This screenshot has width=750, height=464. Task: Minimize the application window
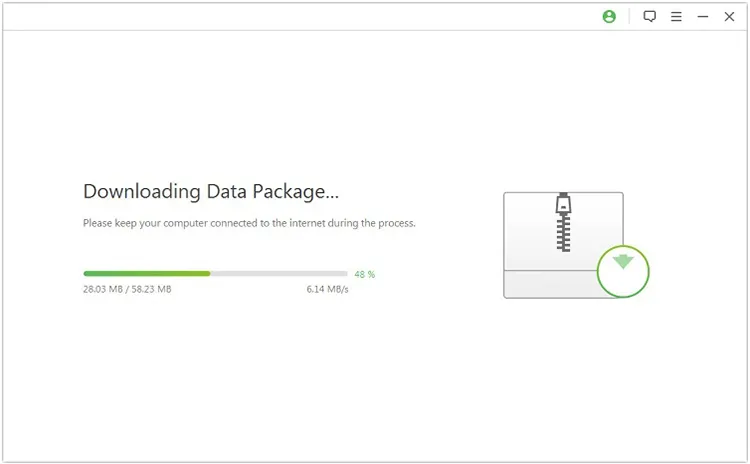coord(703,17)
